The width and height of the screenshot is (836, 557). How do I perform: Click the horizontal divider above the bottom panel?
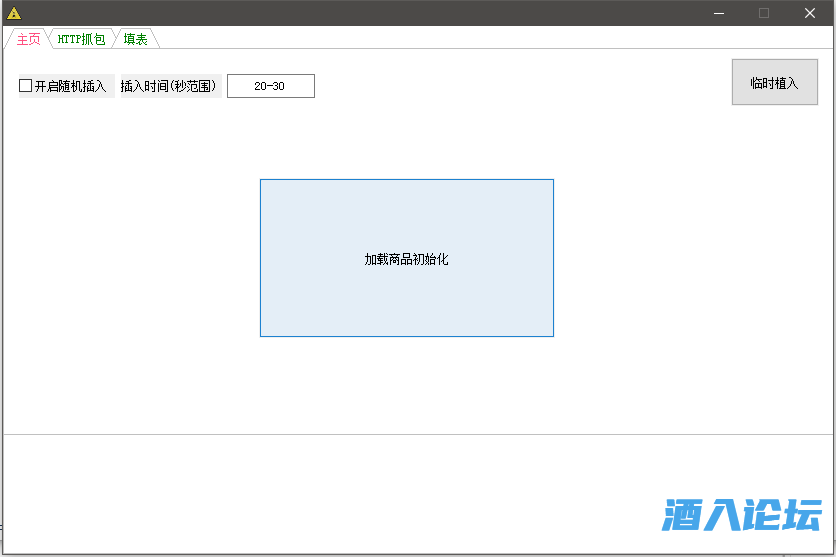pyautogui.click(x=418, y=434)
